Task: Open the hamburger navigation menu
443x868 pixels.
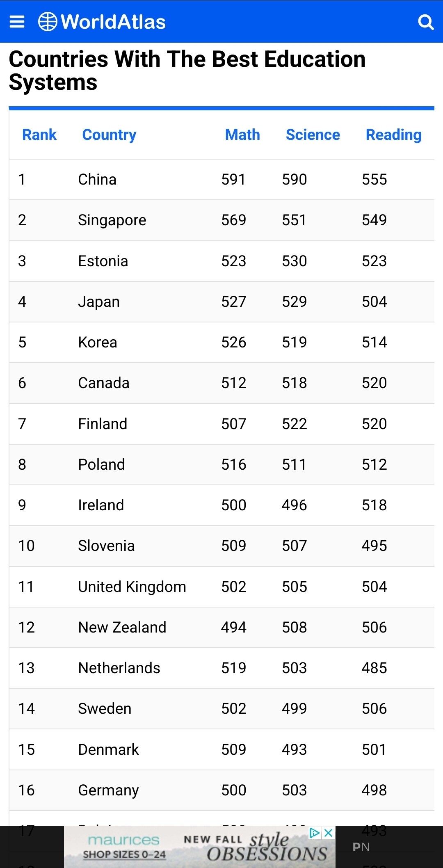Action: [17, 22]
